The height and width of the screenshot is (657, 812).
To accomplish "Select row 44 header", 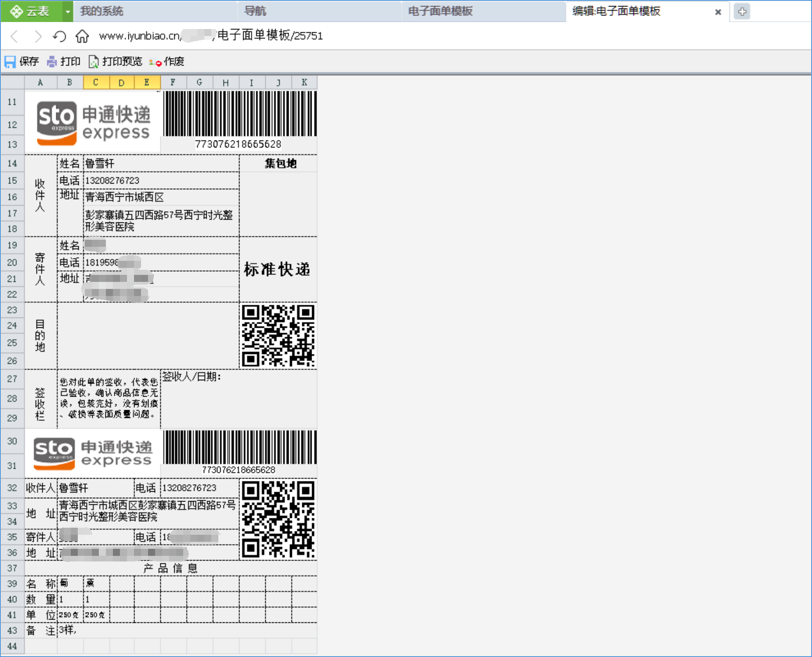I will pyautogui.click(x=12, y=646).
